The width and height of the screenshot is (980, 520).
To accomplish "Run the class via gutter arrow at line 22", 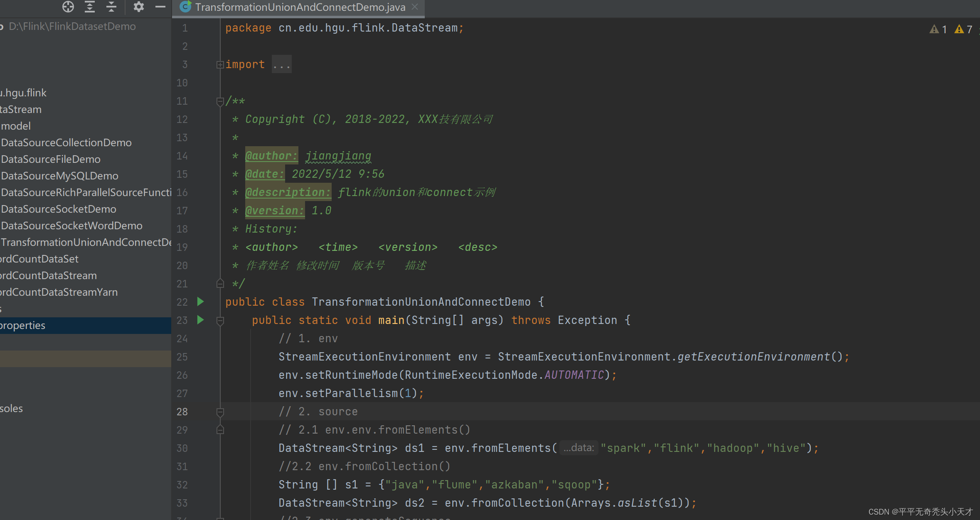I will click(x=201, y=302).
